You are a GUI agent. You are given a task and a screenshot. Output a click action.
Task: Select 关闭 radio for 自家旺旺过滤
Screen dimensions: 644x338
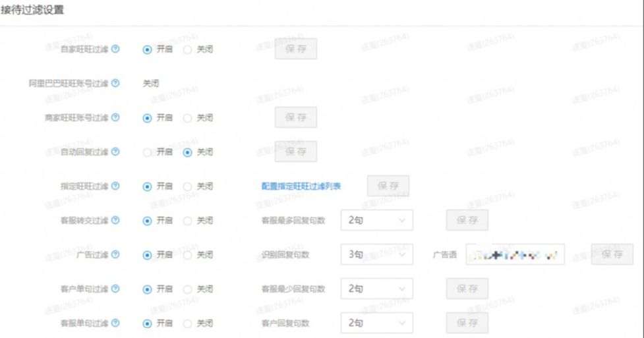point(187,49)
